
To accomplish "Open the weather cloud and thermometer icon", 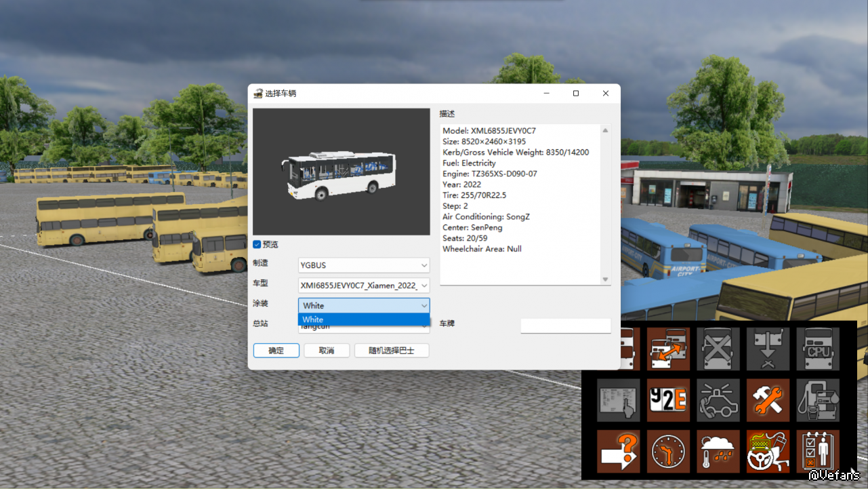I will [718, 451].
